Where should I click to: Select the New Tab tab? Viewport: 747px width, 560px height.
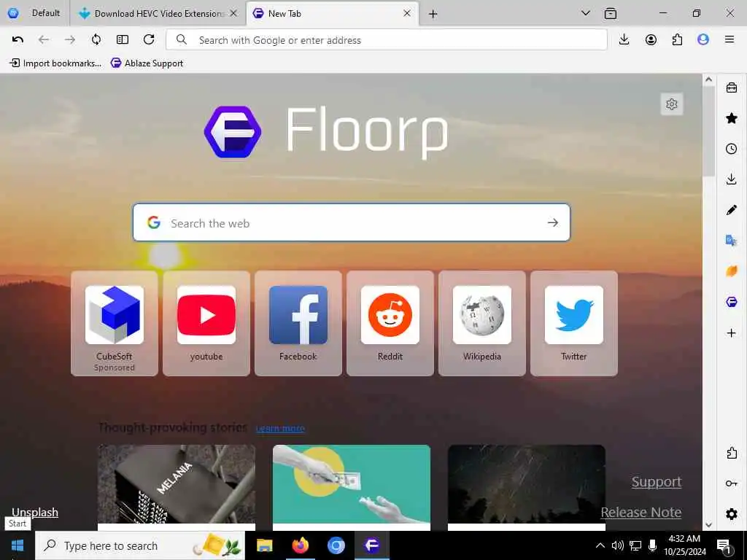point(332,13)
